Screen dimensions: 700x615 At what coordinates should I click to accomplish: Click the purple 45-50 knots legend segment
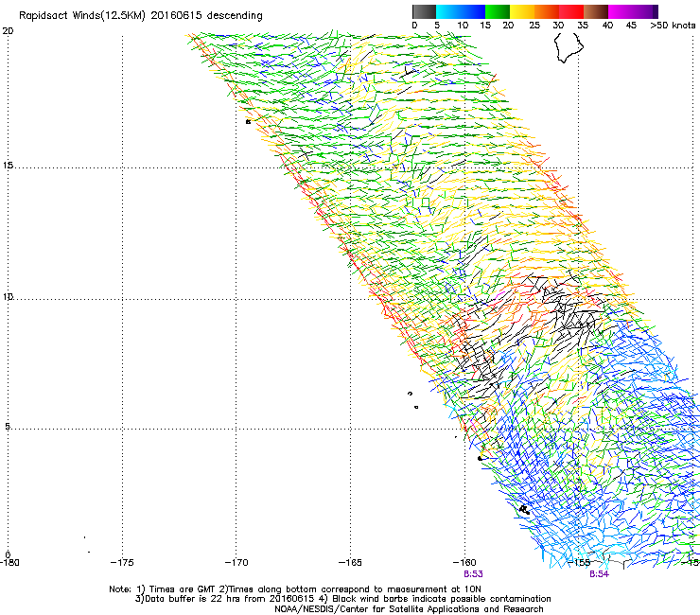coord(645,11)
